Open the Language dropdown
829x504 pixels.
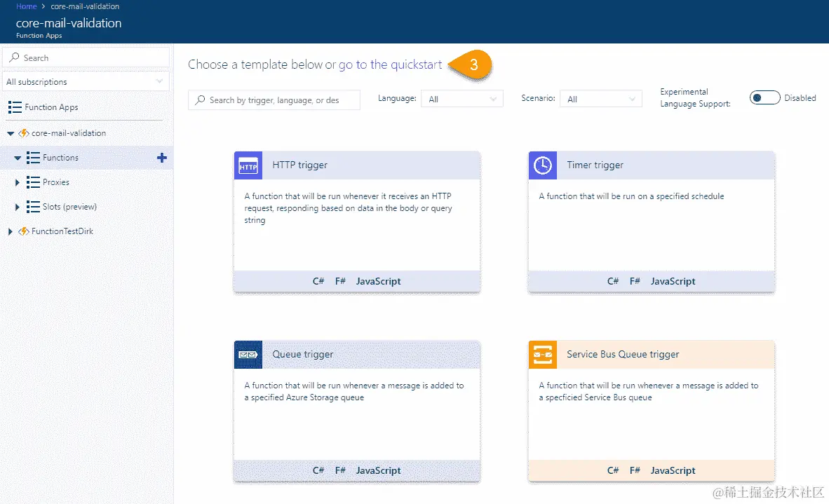462,99
